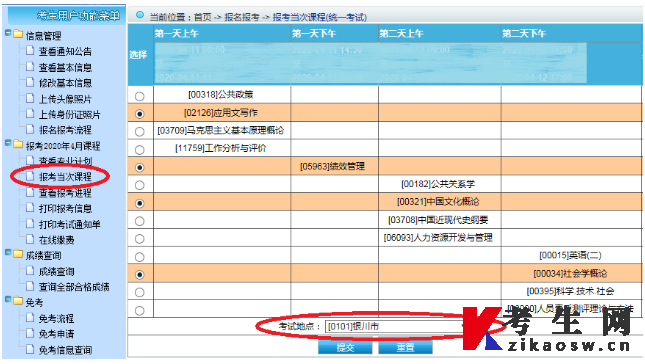Click 首页 in breadcrumb
This screenshot has height=364, width=645.
click(x=202, y=17)
